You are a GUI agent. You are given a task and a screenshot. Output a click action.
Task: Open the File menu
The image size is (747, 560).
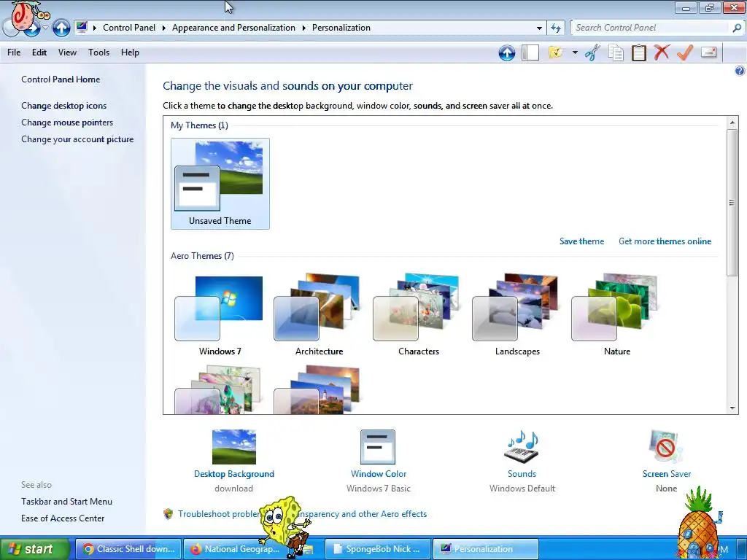pos(14,52)
